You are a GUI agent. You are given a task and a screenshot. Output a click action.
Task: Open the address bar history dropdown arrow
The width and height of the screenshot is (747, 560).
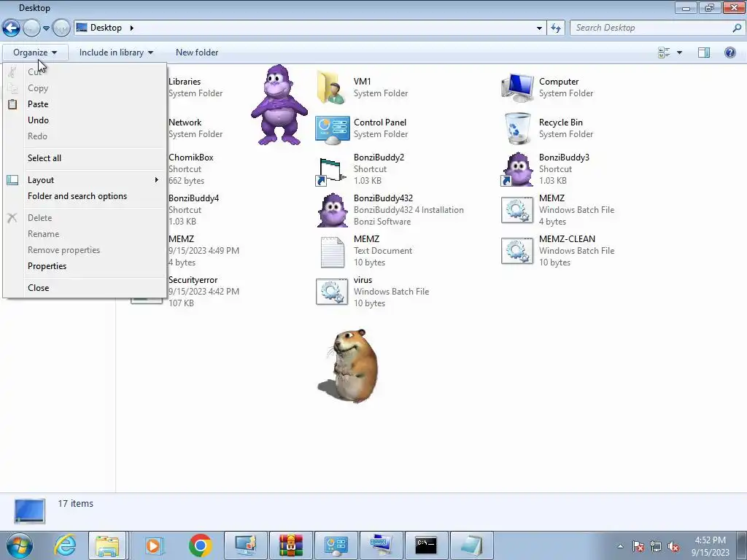point(539,28)
